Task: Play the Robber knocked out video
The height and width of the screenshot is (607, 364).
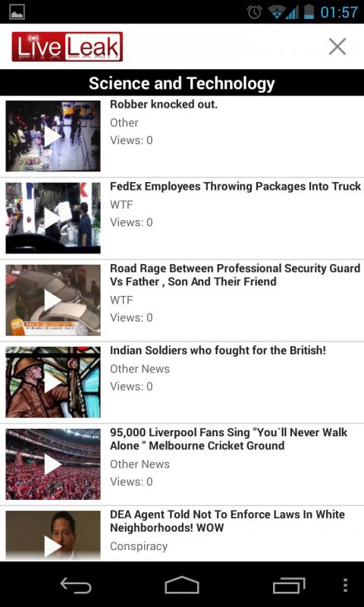Action: point(53,136)
